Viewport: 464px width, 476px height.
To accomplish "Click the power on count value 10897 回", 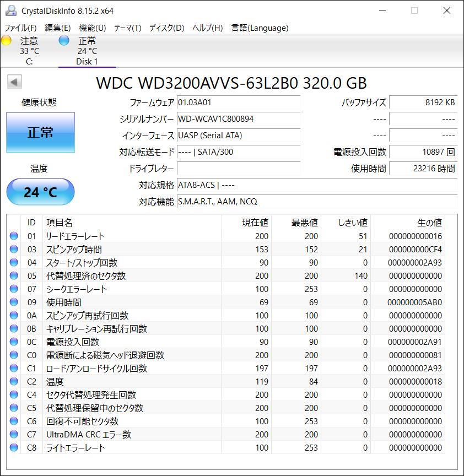I will coord(423,152).
